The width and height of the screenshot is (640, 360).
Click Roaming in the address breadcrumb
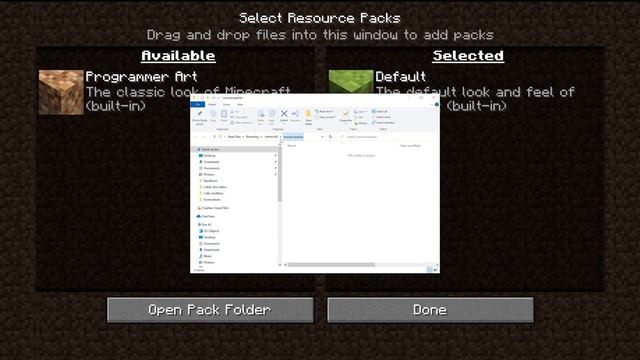click(x=253, y=137)
